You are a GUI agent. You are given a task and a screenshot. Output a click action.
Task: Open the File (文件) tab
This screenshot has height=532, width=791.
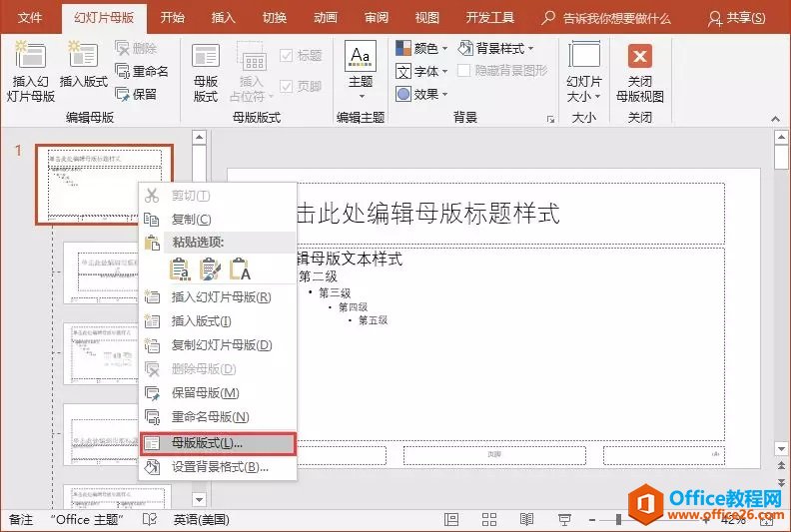coord(30,18)
